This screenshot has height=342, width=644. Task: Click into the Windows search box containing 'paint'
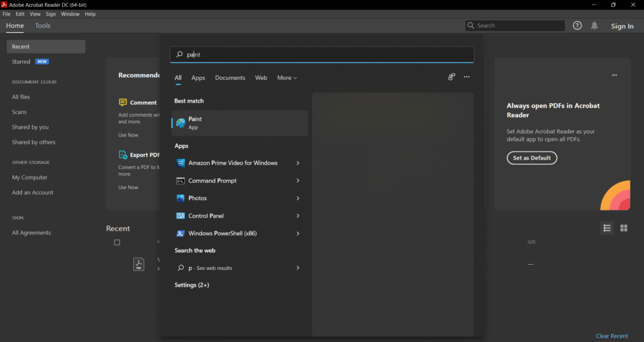coord(321,54)
